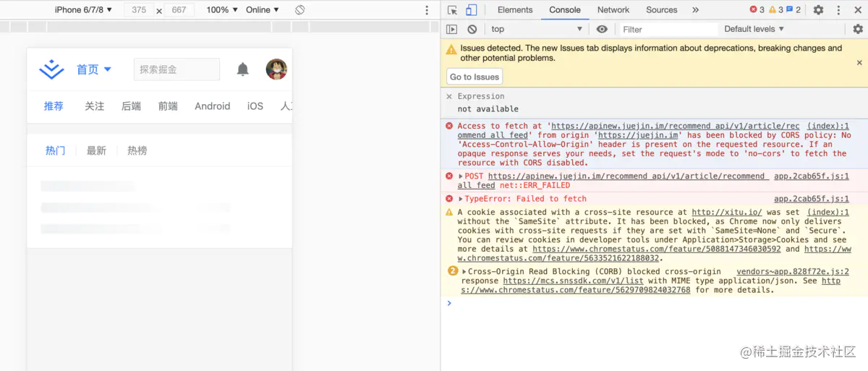Open vendors~app.828f72e.js:2 source link
This screenshot has width=868, height=371.
[793, 272]
